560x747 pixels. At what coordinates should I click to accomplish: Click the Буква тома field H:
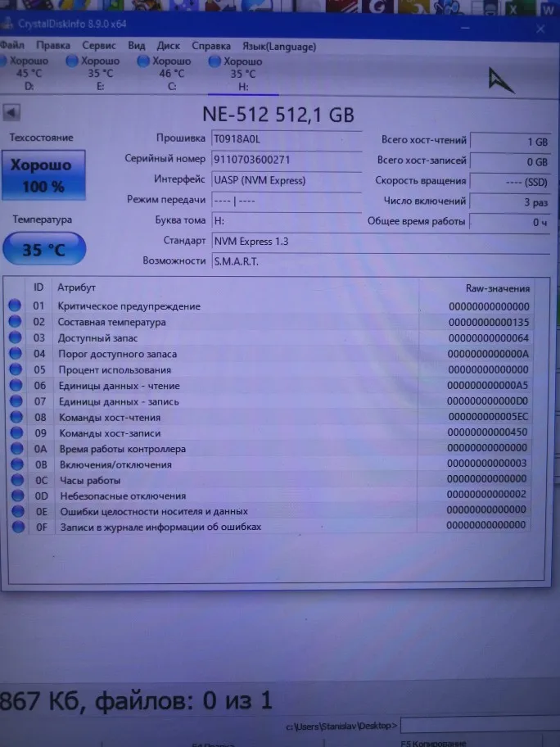click(287, 220)
